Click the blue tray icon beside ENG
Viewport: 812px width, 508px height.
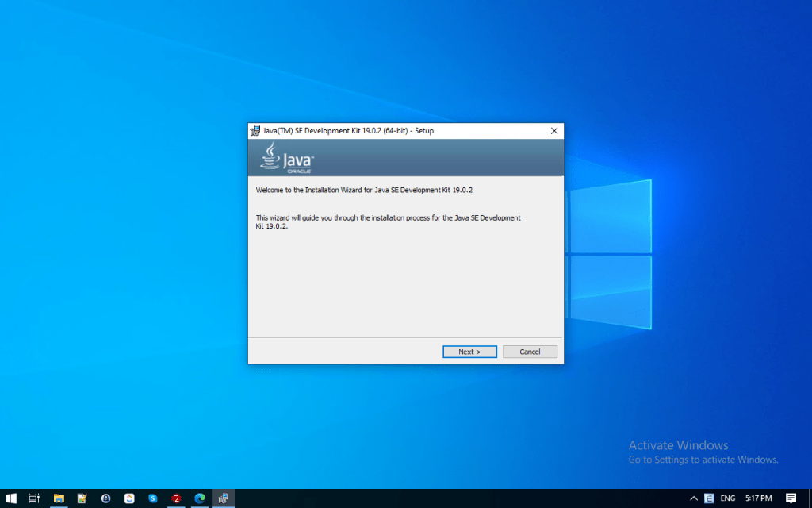point(709,498)
